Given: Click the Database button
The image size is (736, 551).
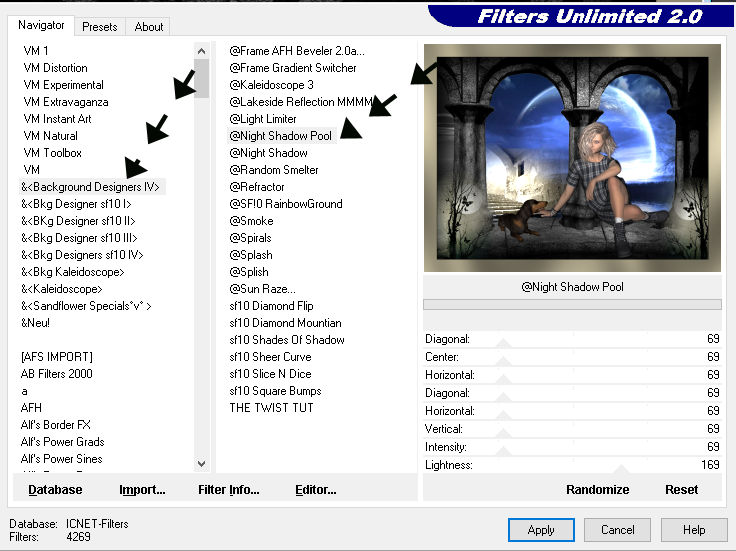Looking at the screenshot, I should [x=55, y=490].
